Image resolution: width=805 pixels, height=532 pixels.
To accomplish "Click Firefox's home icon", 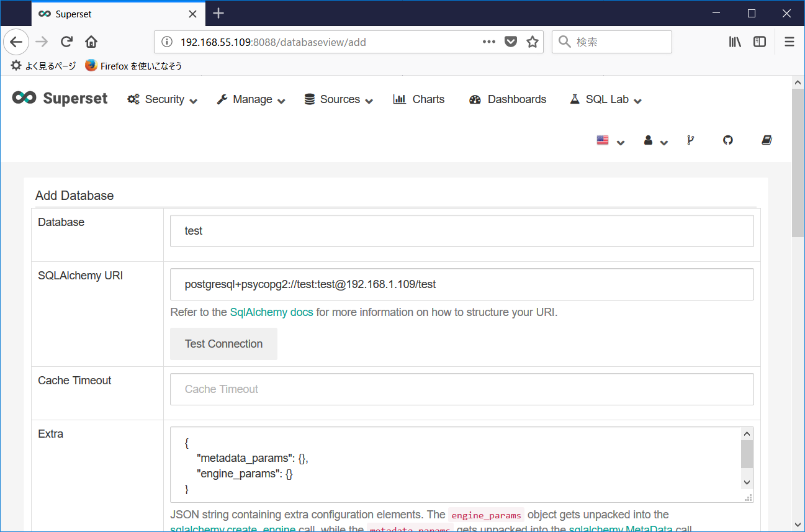I will [90, 42].
